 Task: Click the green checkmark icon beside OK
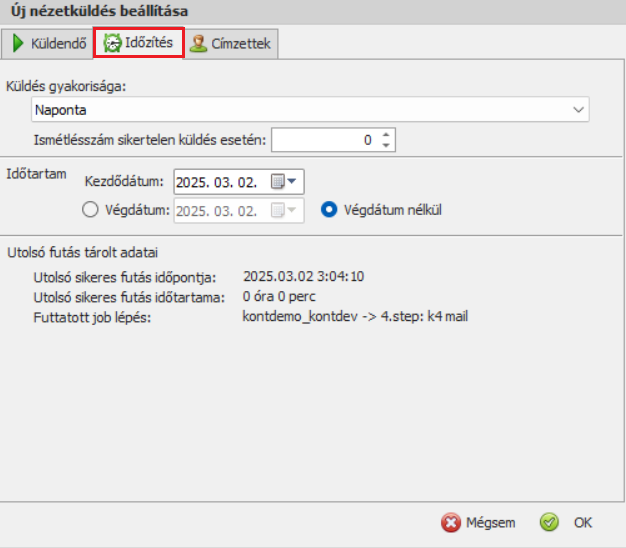pyautogui.click(x=548, y=522)
